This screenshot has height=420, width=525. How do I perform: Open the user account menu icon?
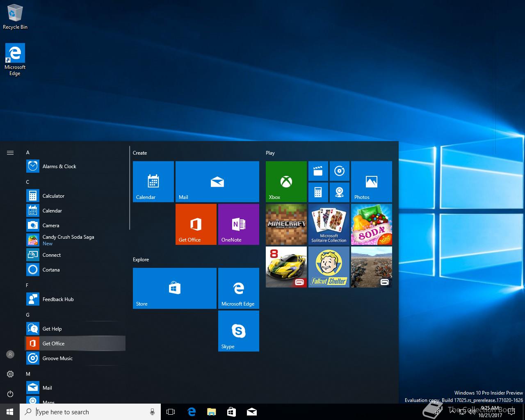point(10,354)
